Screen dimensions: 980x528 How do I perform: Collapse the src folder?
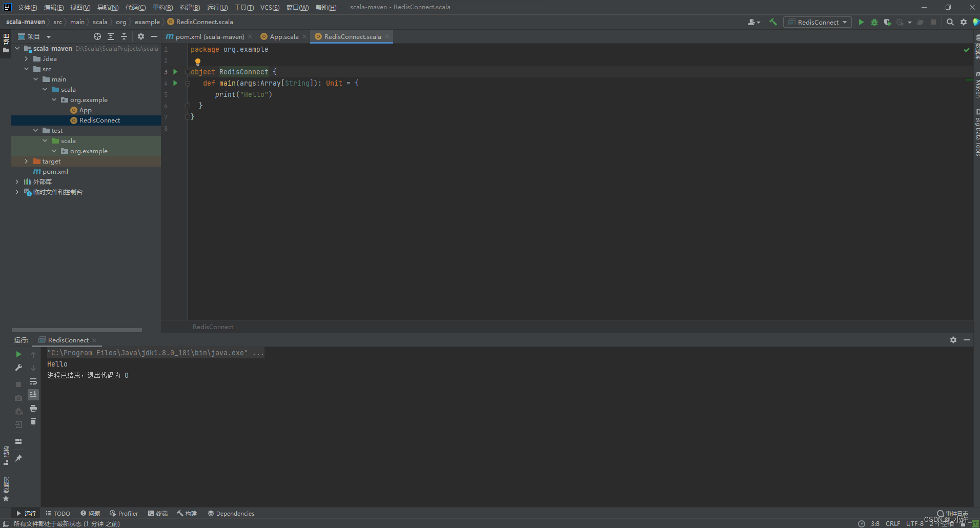tap(27, 69)
